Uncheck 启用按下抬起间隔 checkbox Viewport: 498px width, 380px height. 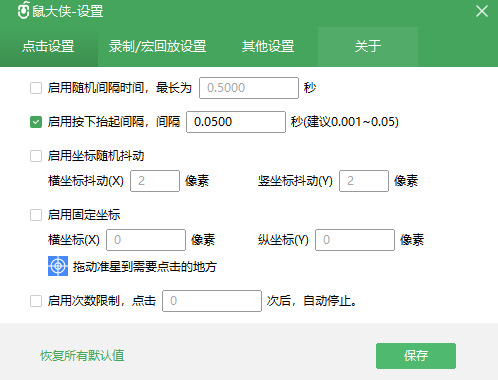click(x=36, y=122)
